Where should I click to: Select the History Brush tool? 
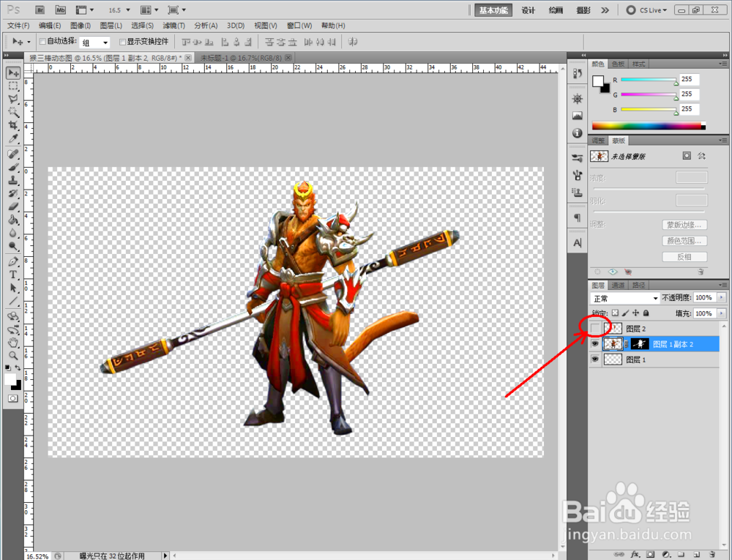(13, 193)
